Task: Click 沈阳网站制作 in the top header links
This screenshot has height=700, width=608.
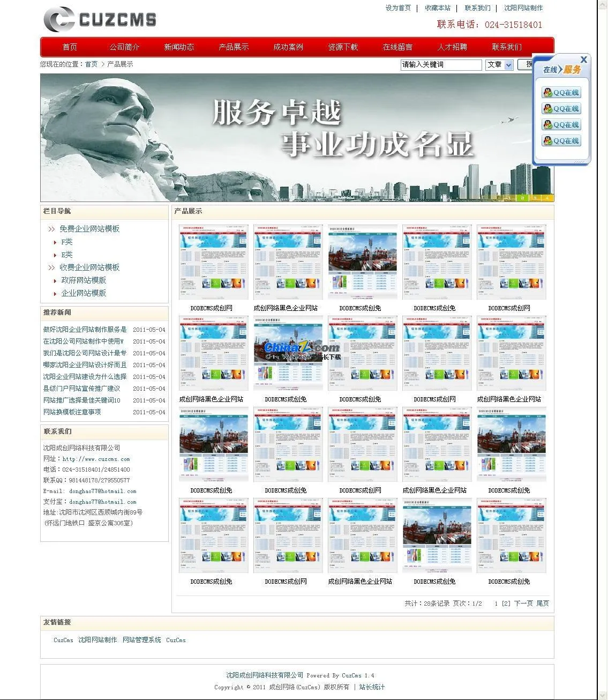Action: (524, 8)
